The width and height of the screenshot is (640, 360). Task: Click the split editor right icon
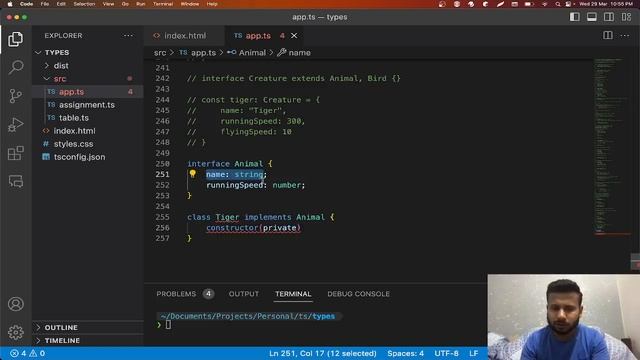pos(608,36)
